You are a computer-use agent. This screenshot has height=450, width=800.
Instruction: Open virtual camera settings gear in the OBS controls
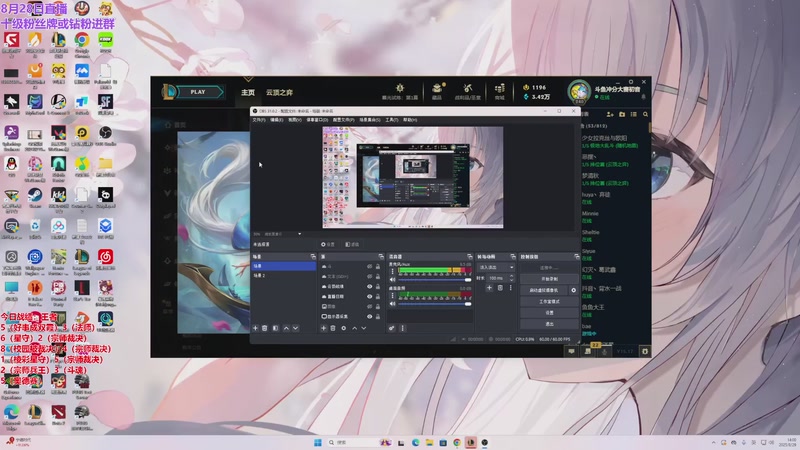coord(573,290)
